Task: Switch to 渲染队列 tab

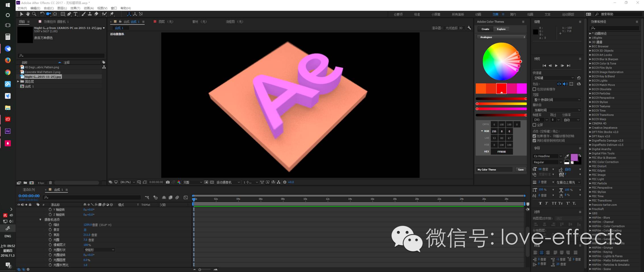Action: pyautogui.click(x=29, y=190)
